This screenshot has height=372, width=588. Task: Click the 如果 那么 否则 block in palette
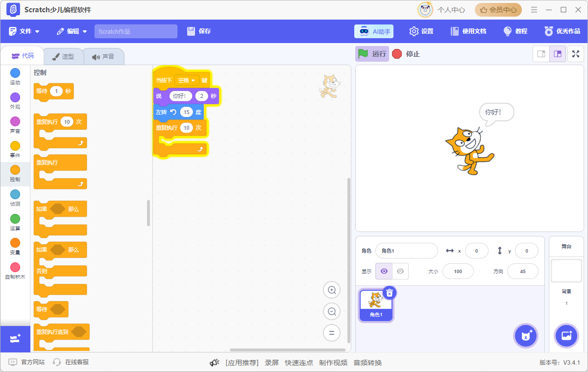60,269
